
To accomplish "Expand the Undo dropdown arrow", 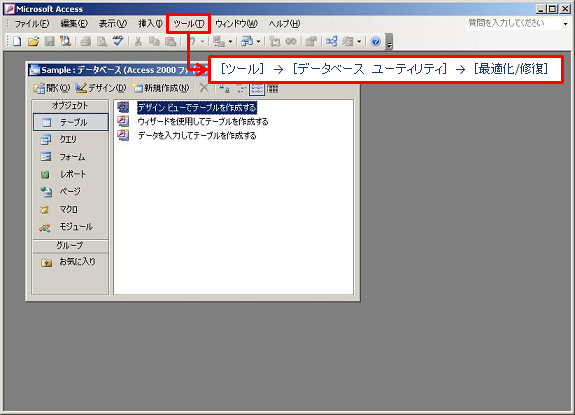I will point(202,42).
